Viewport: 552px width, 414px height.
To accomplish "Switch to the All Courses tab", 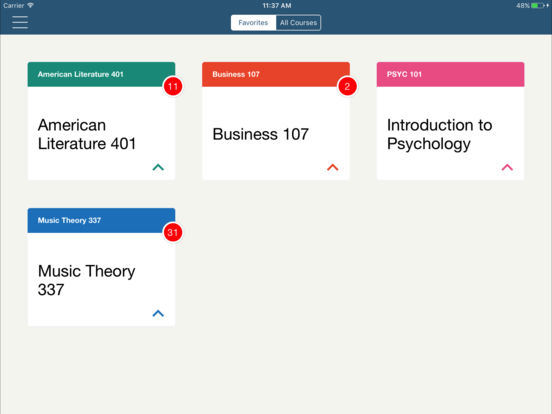I will [299, 23].
